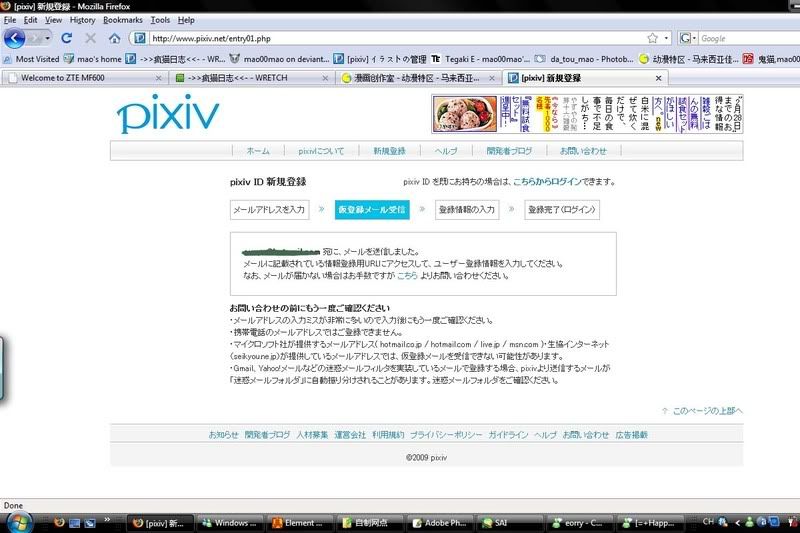Stop loading with the X toolbar icon
800x533 pixels.
[90, 38]
